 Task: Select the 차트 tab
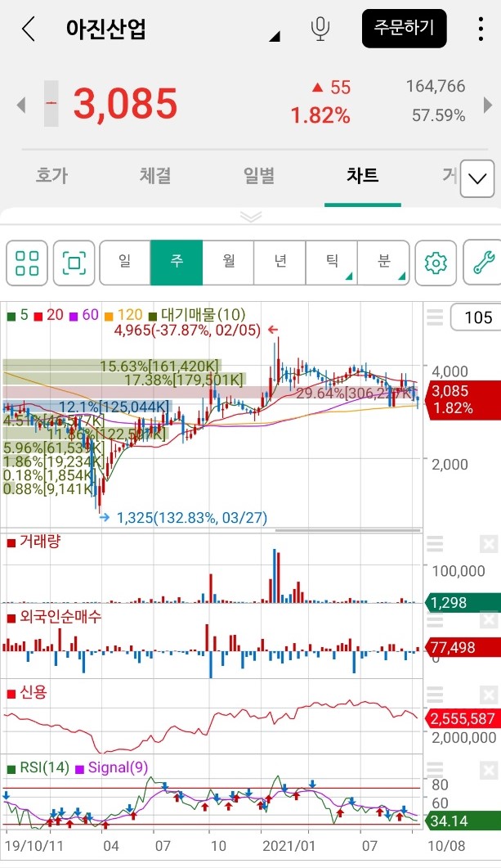coord(363,176)
